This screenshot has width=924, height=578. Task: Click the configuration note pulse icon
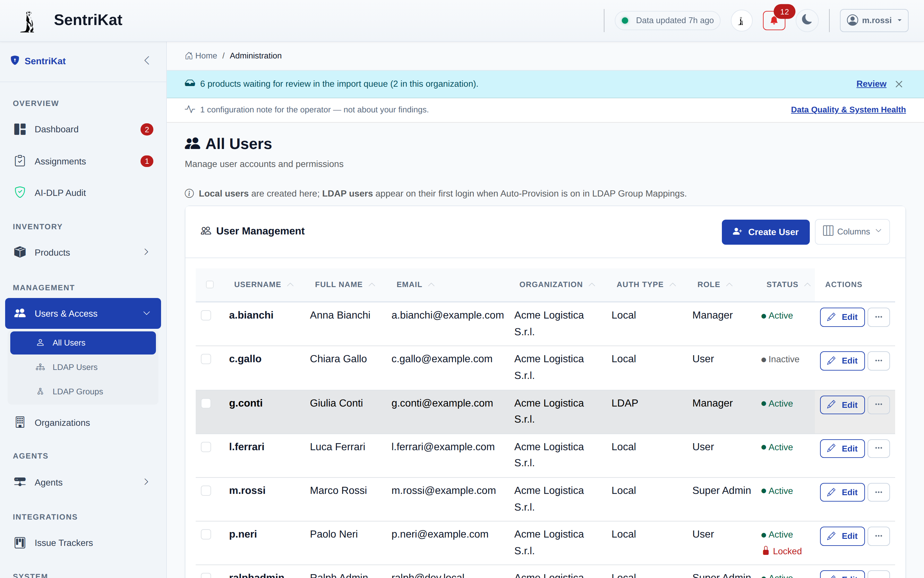point(190,109)
